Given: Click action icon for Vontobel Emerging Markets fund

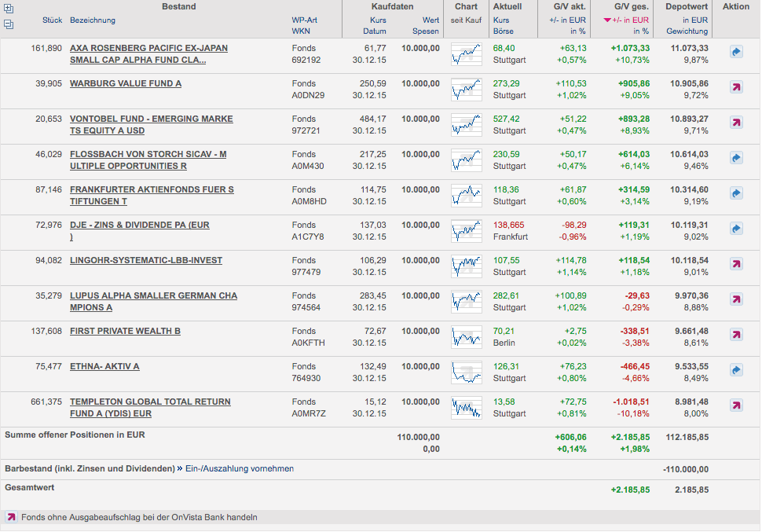Looking at the screenshot, I should 736,123.
